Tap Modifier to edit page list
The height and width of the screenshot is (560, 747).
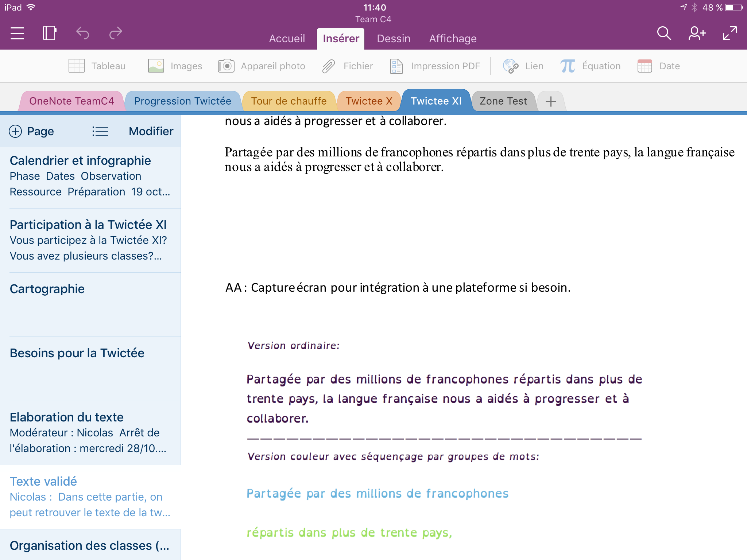151,131
